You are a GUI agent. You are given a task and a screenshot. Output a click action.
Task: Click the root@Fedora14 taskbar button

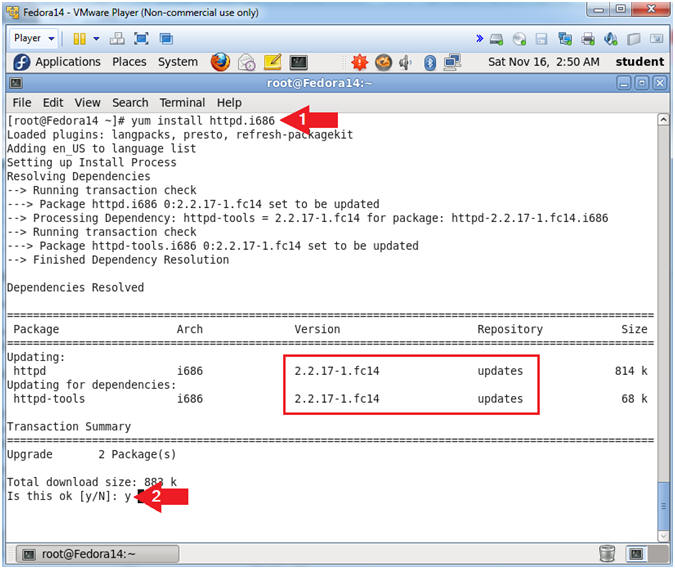click(97, 554)
